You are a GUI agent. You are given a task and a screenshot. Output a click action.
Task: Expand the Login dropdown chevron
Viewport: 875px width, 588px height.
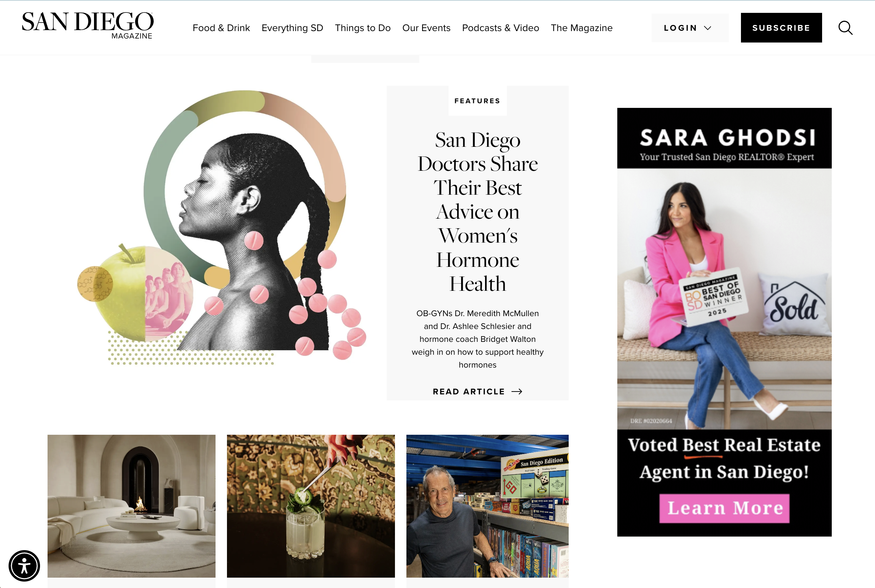click(708, 28)
